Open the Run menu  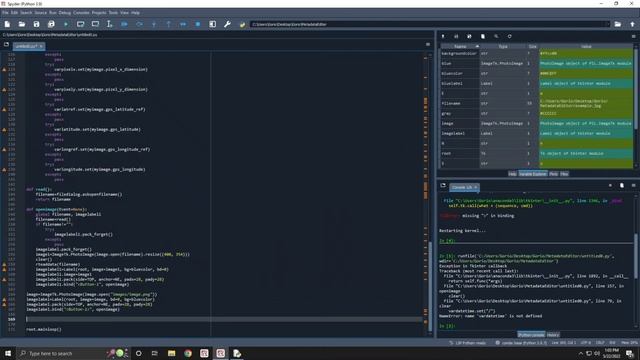click(53, 13)
